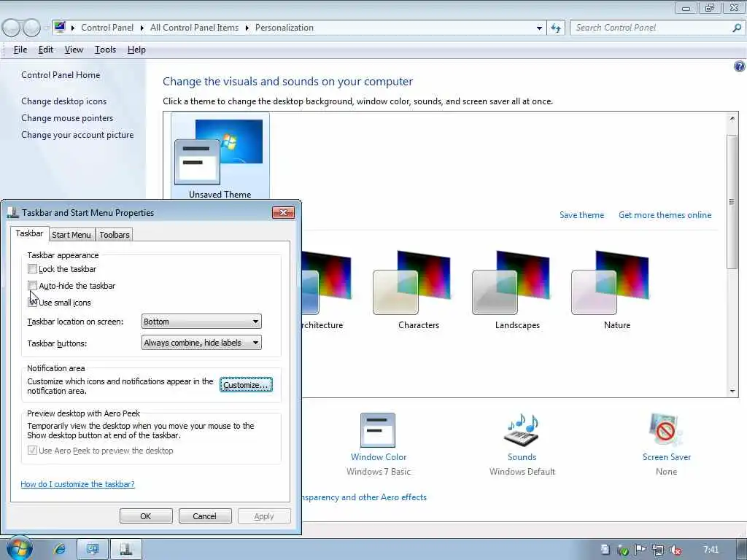Expand arrow after Control Panel breadcrumb
This screenshot has width=747, height=560.
(142, 28)
